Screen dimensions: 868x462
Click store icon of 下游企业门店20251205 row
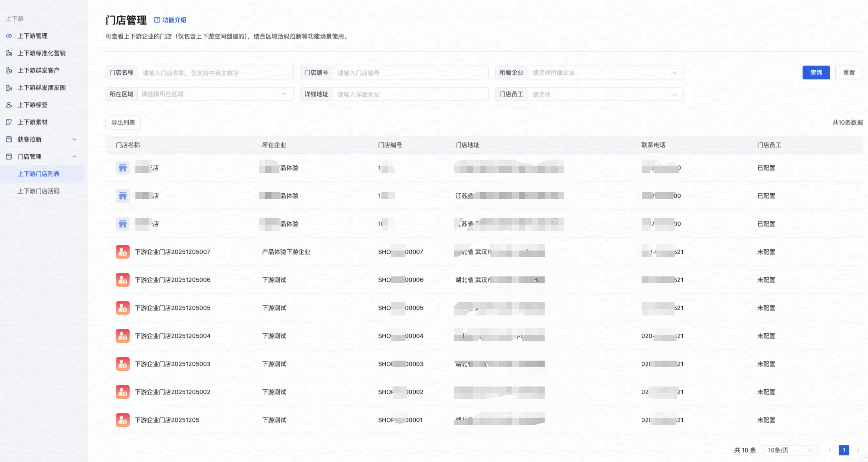point(123,420)
